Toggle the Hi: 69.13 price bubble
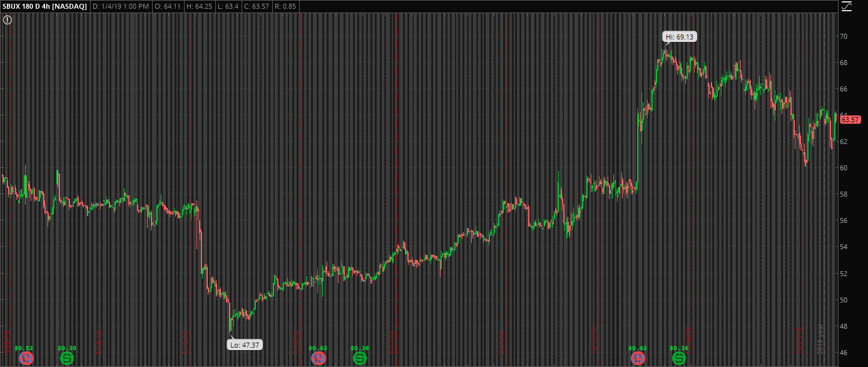The width and height of the screenshot is (868, 367). point(680,36)
